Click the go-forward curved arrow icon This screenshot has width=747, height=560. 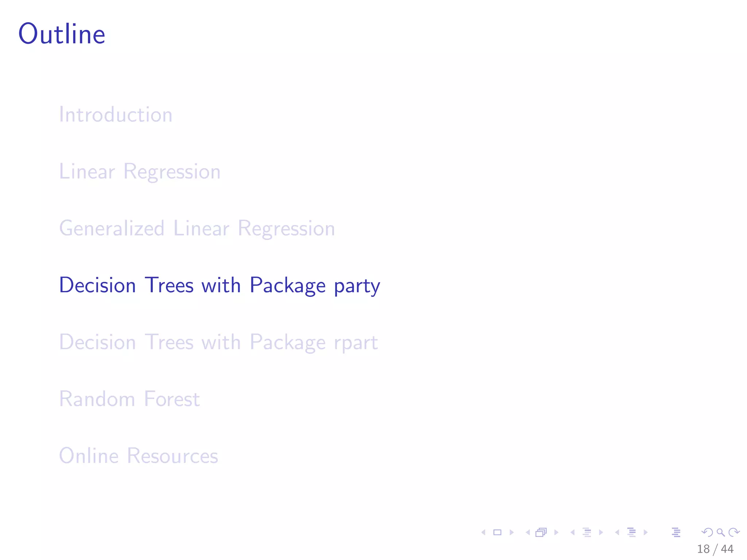pyautogui.click(x=734, y=532)
